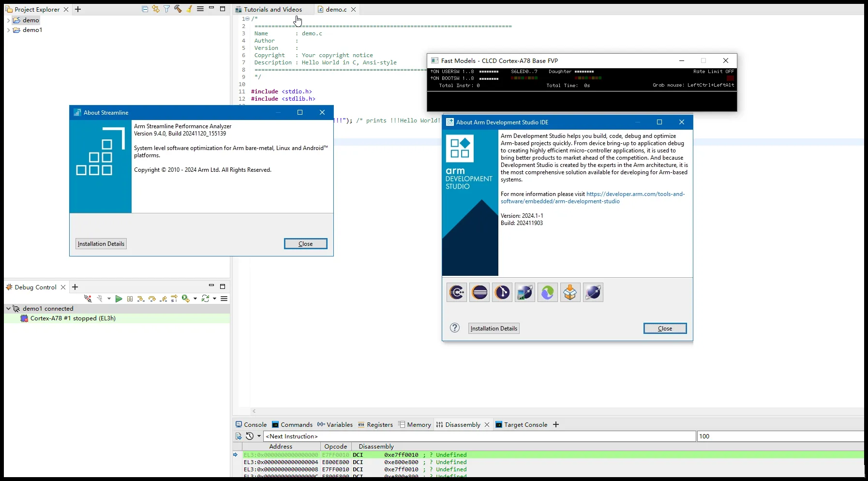Open the Target Console tab
868x481 pixels.
522,424
